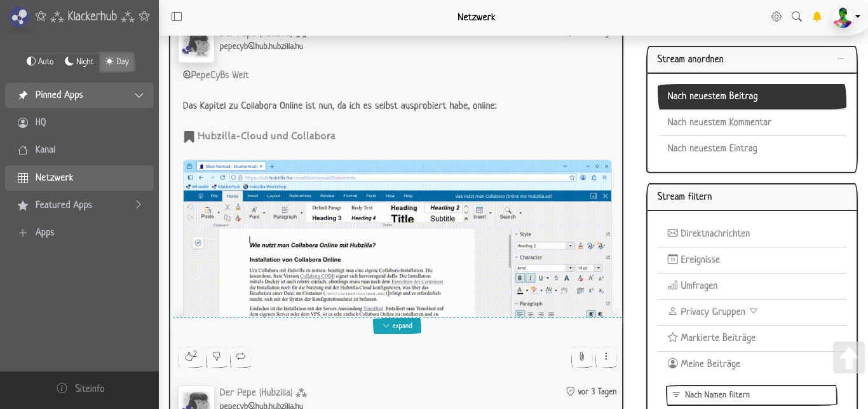
Task: Open the Hubzilla-Cloud und Collabora link
Action: [x=266, y=136]
